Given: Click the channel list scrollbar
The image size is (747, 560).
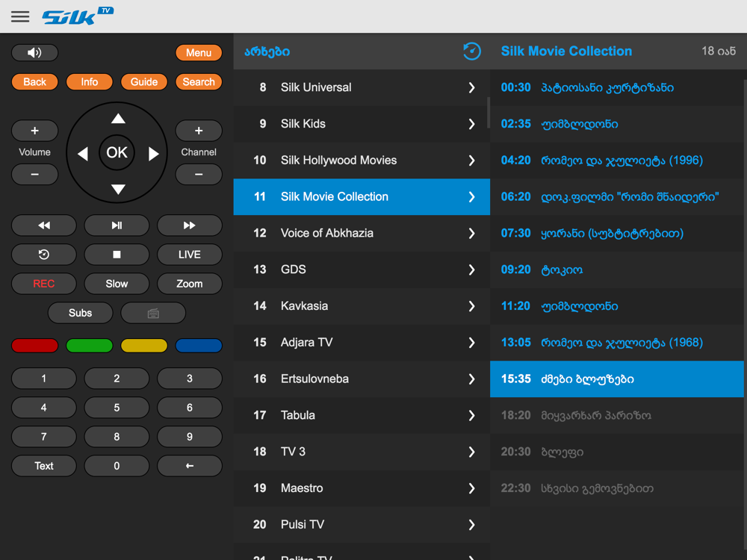Looking at the screenshot, I should [489, 113].
